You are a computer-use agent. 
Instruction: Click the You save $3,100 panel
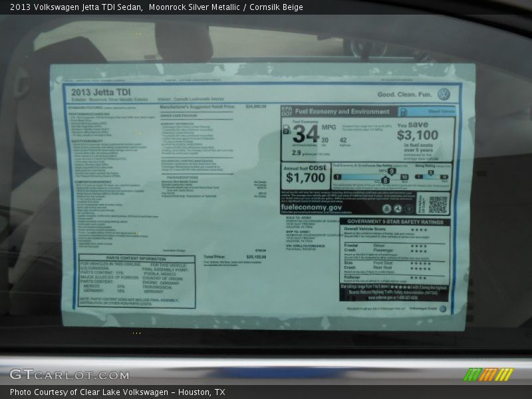tap(426, 140)
